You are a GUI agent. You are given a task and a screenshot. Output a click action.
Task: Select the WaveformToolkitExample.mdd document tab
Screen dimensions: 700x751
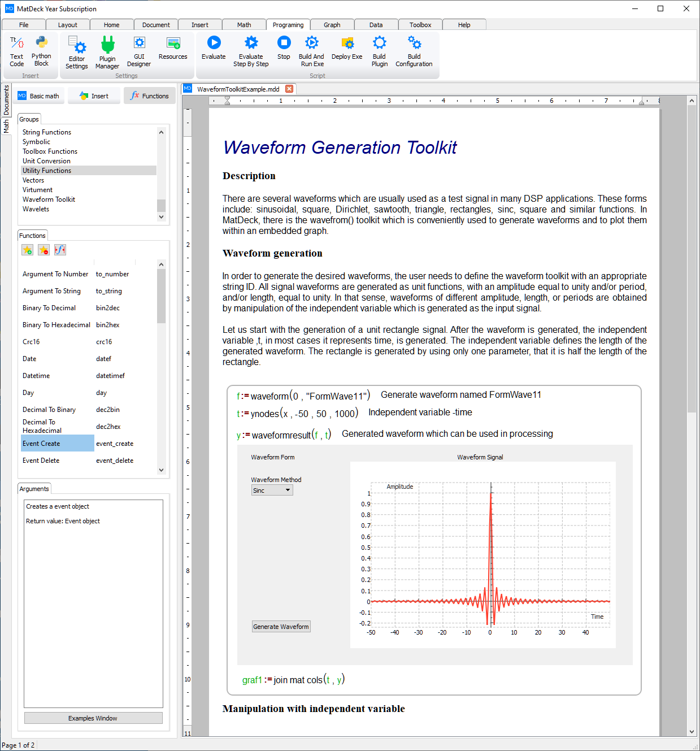pos(238,89)
